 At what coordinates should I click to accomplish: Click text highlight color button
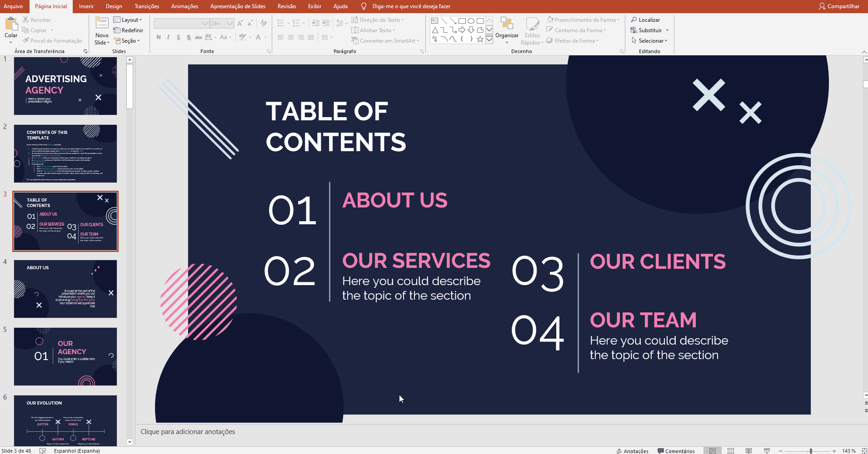click(x=243, y=37)
